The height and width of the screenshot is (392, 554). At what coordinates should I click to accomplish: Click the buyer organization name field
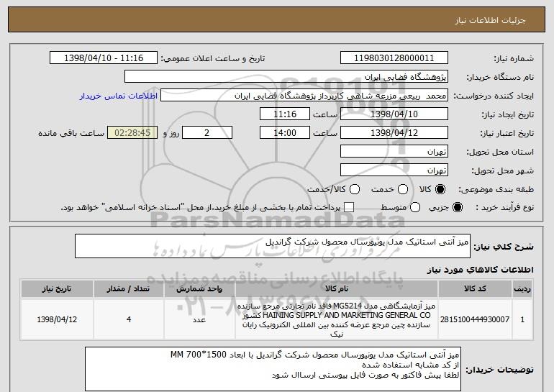[x=286, y=77]
